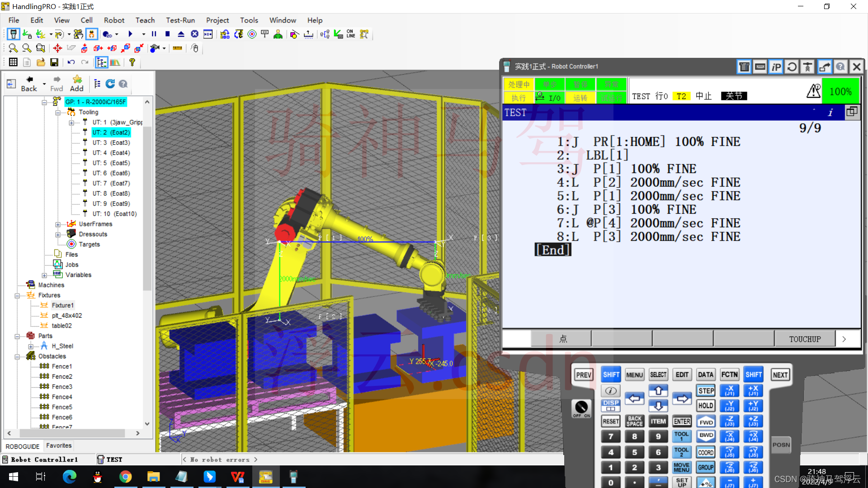Toggle the right SHIFT key on pendant

[753, 375]
